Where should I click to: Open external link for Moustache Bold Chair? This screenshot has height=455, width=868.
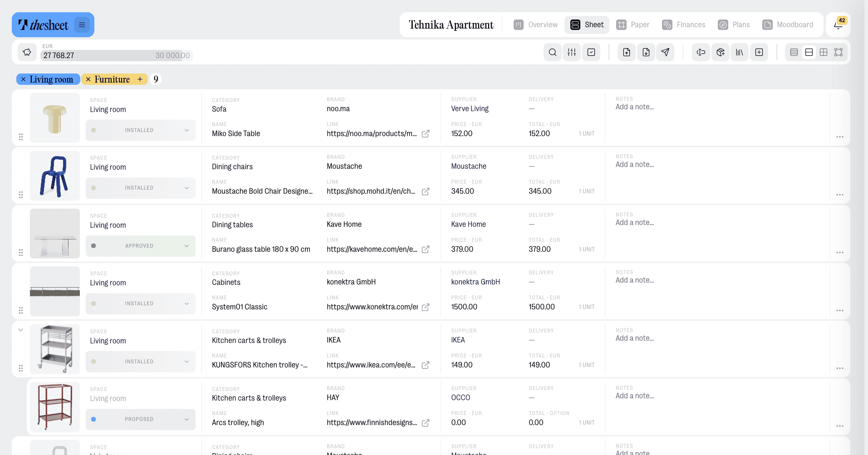[426, 191]
